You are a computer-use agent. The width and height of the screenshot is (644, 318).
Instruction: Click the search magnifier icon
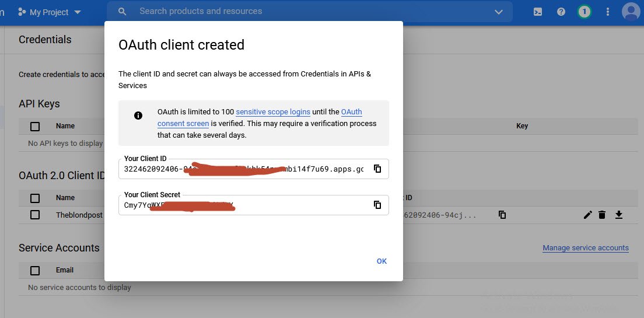tap(122, 12)
